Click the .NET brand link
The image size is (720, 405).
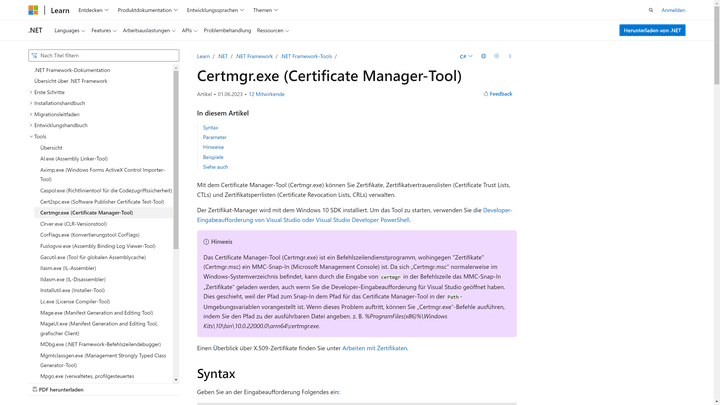pos(35,30)
